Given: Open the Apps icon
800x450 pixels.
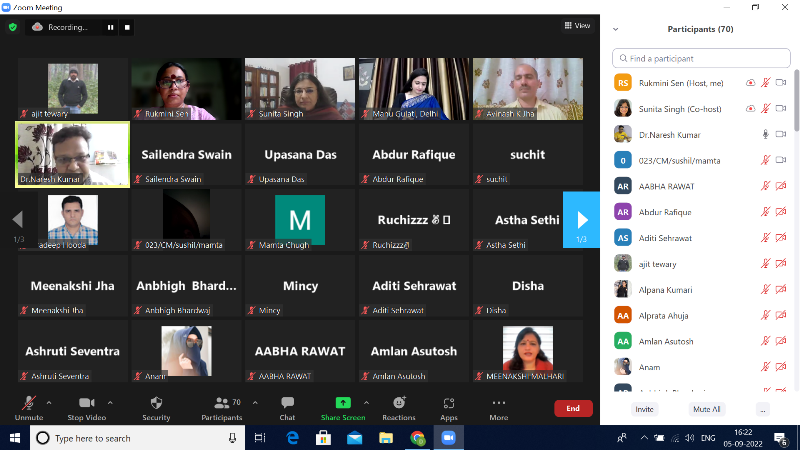Looking at the screenshot, I should tap(449, 403).
